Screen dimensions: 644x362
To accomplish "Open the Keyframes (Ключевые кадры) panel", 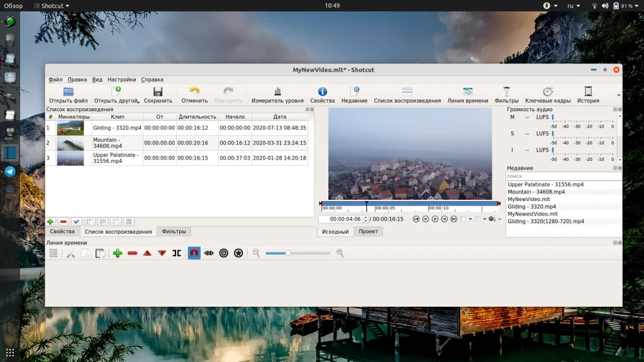I will tap(548, 92).
